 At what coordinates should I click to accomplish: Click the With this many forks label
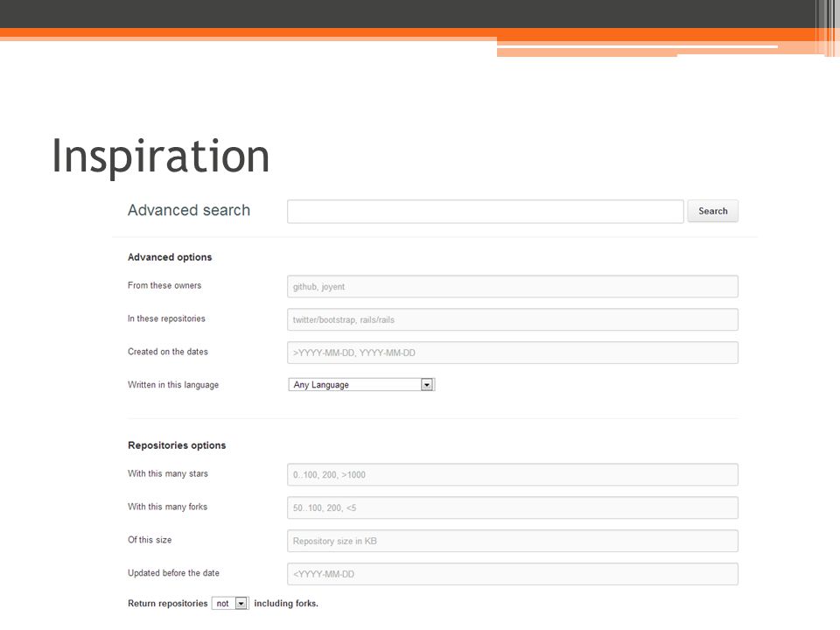pos(168,507)
